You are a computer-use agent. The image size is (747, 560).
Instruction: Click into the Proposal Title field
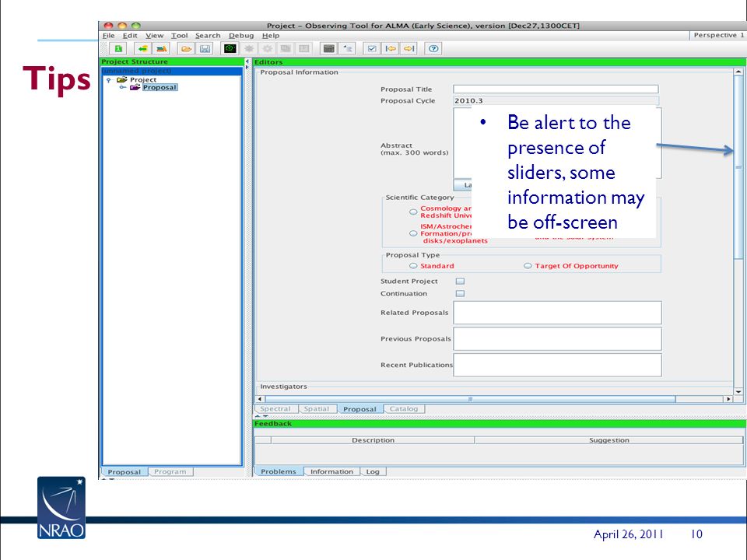pyautogui.click(x=556, y=89)
